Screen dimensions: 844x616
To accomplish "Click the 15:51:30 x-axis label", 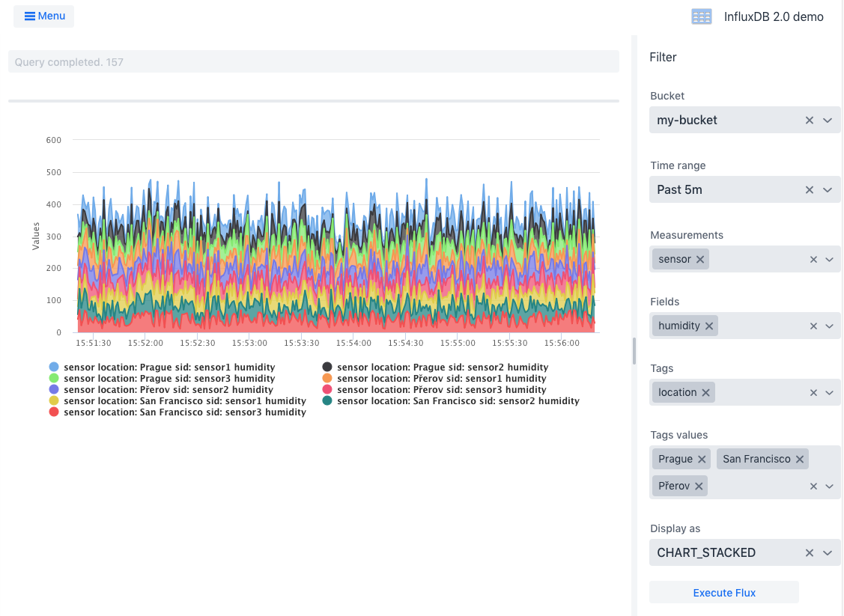I will coord(93,343).
